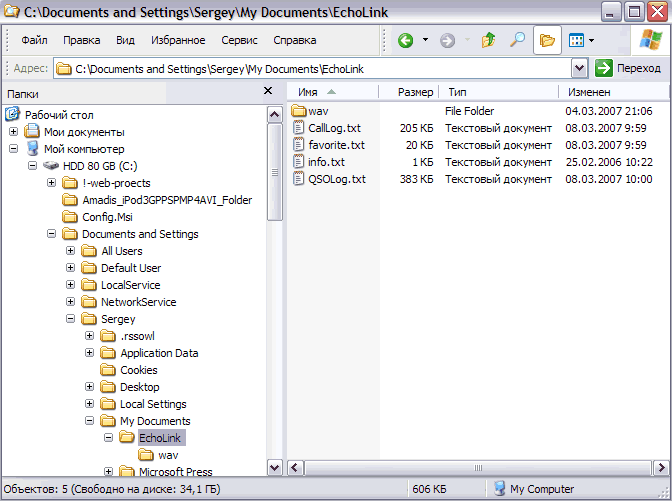Expand the LocalService node
The height and width of the screenshot is (501, 672).
(x=70, y=285)
